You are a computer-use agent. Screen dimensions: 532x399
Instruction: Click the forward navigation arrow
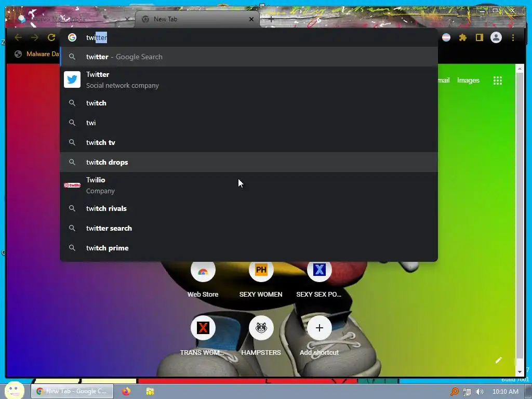(x=35, y=37)
